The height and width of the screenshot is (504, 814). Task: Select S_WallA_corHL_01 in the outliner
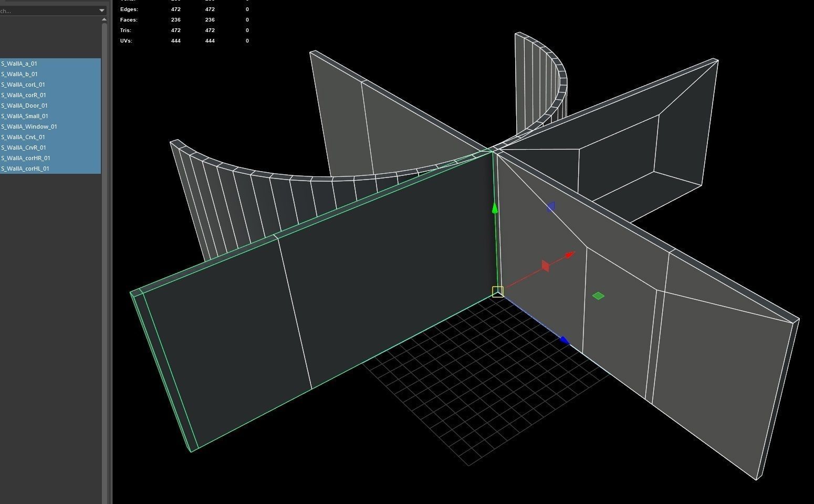click(50, 169)
